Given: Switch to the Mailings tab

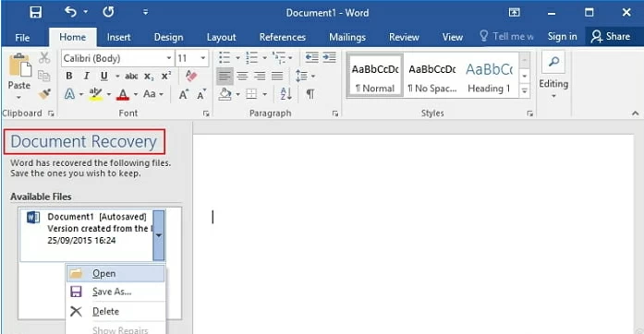Looking at the screenshot, I should [347, 37].
